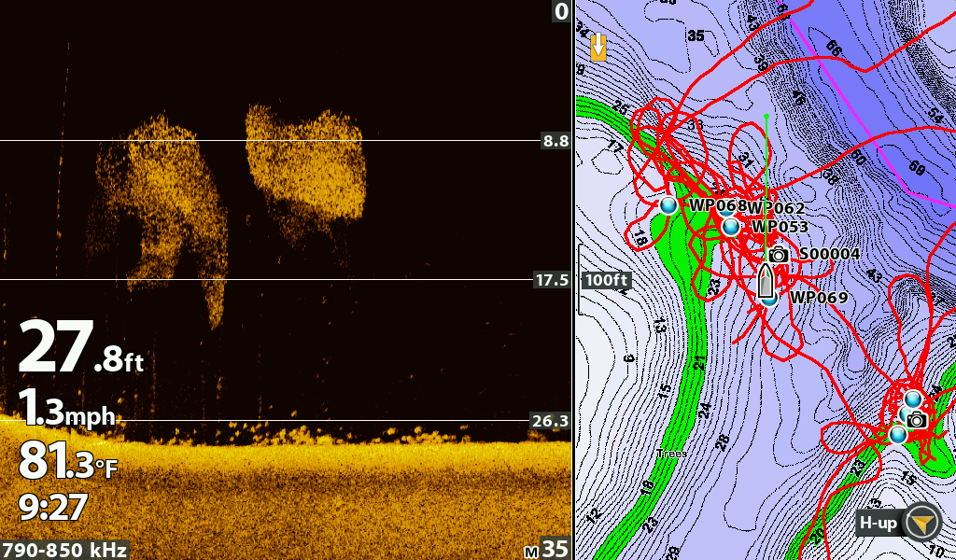This screenshot has height=560, width=956.
Task: Tap the 790-850 kHz frequency label
Action: (64, 550)
